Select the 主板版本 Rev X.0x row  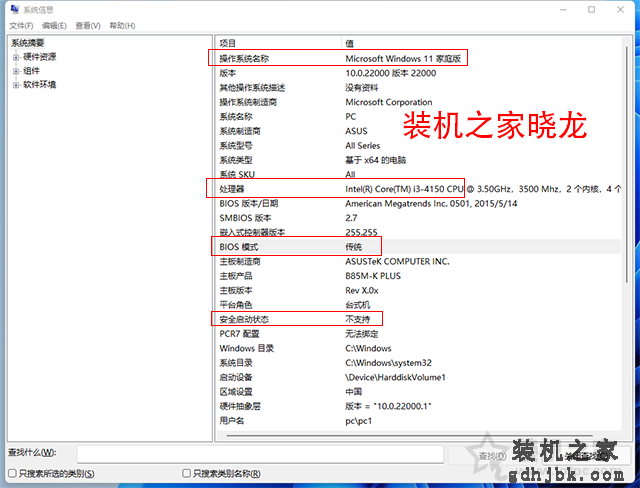418,290
